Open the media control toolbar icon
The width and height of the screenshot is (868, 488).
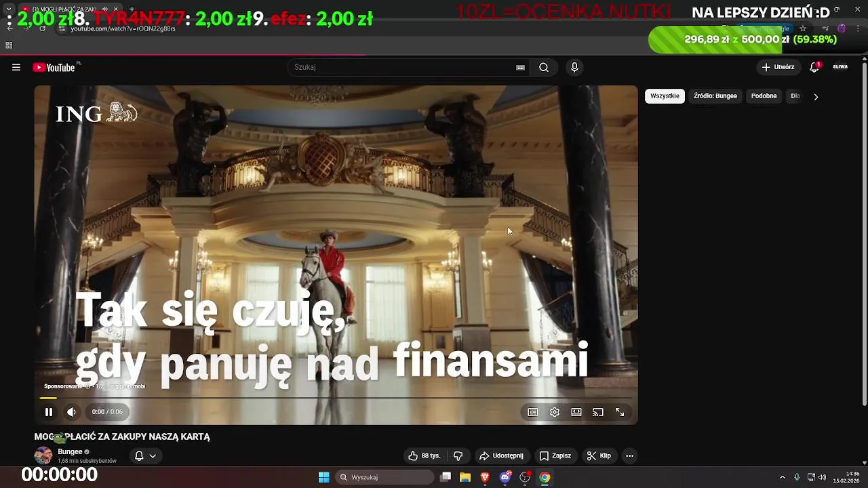coord(825,28)
